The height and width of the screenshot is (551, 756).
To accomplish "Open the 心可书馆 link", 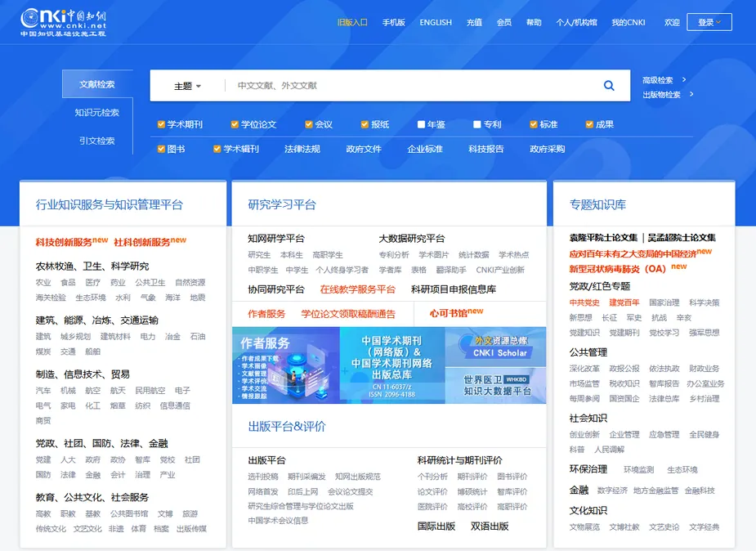I will coord(449,313).
